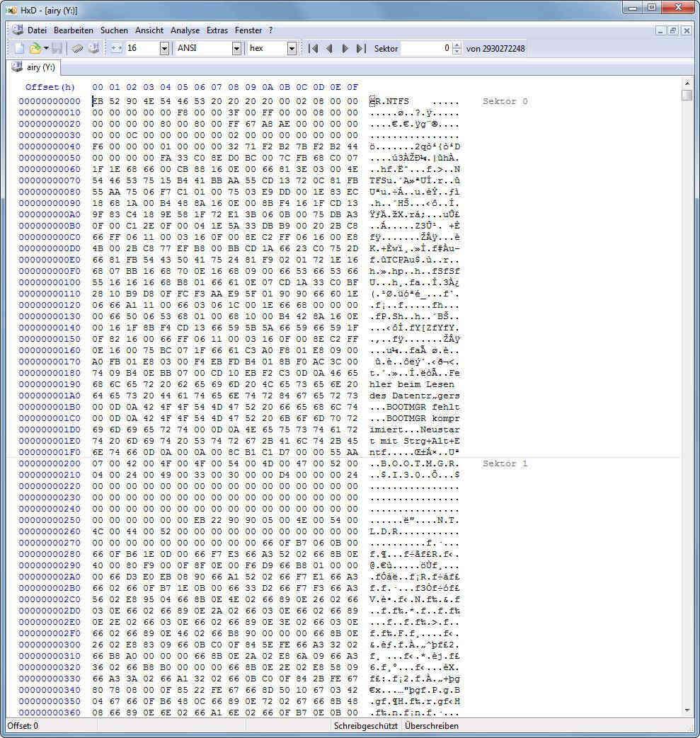Click the 'R.NTFS' decoded text in first row

pyautogui.click(x=391, y=101)
